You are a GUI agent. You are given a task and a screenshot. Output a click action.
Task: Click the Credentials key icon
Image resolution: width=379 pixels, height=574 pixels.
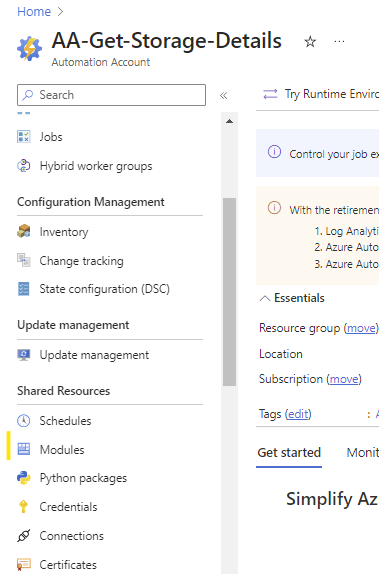click(x=24, y=507)
